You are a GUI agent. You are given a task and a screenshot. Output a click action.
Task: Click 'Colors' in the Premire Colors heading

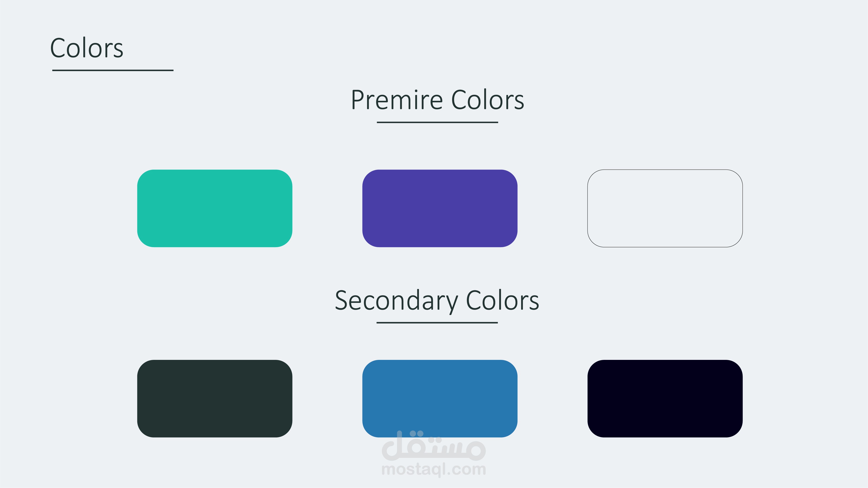click(x=487, y=100)
